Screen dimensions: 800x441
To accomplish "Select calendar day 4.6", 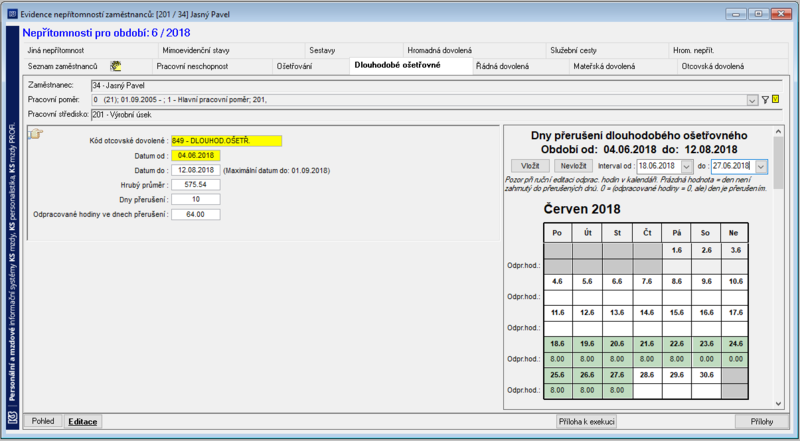I will click(558, 282).
